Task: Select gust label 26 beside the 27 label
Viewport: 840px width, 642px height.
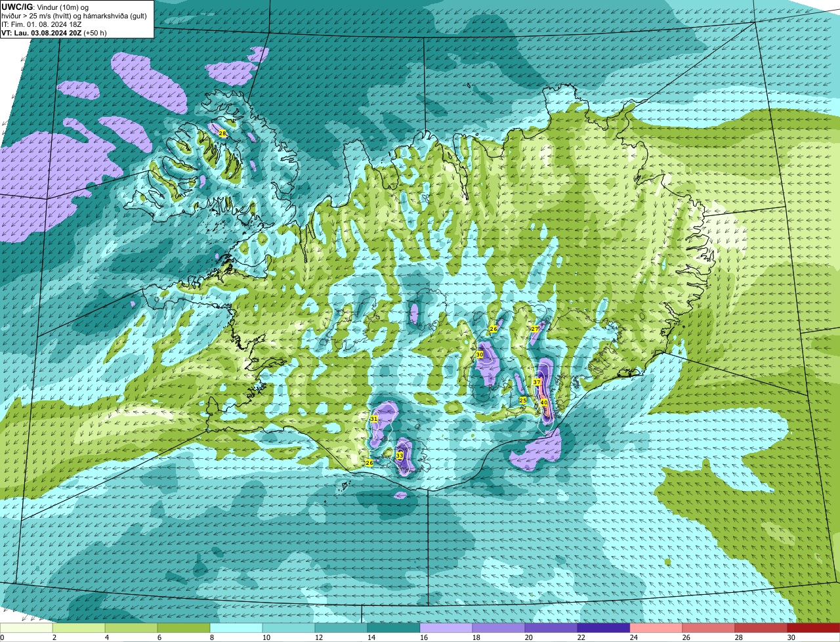Action: [x=493, y=329]
